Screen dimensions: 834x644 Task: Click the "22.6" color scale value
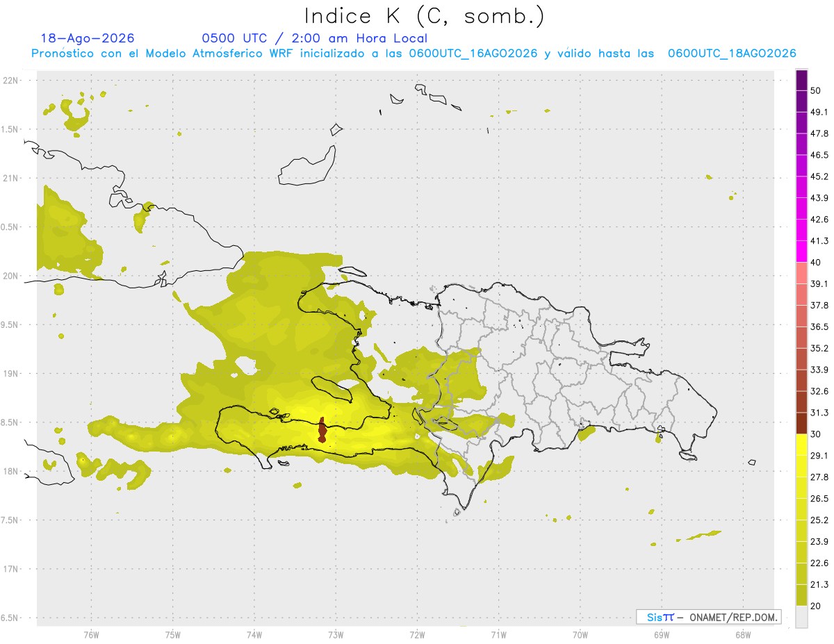(x=819, y=563)
